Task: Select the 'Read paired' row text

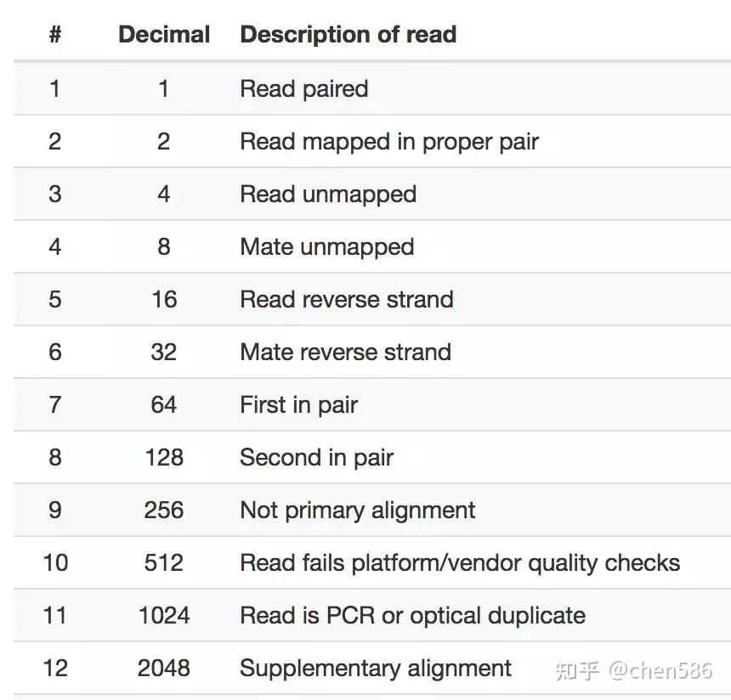Action: pos(303,88)
